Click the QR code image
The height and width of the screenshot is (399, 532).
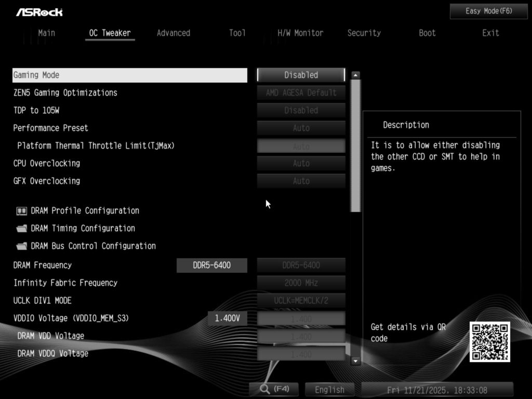tap(489, 342)
